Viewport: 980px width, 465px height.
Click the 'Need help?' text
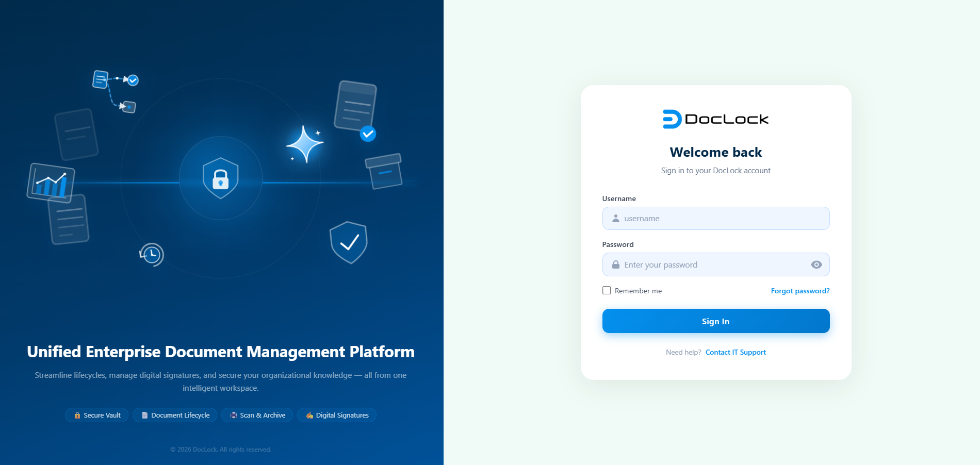(683, 352)
